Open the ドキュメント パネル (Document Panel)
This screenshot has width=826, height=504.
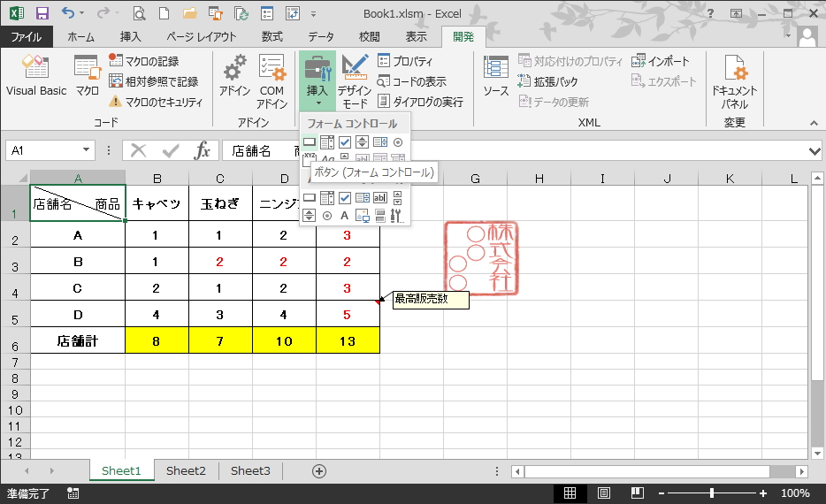(x=734, y=81)
